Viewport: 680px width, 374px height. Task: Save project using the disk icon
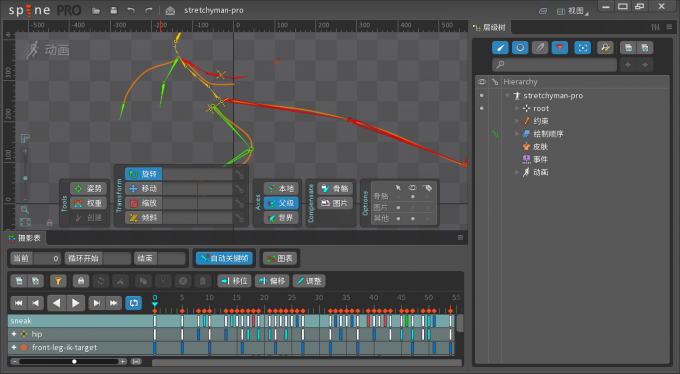click(x=114, y=10)
